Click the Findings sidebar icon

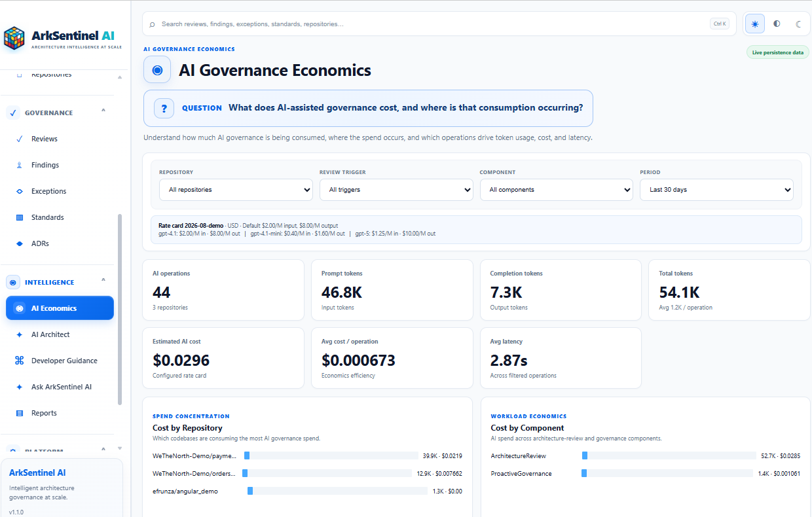pos(19,165)
